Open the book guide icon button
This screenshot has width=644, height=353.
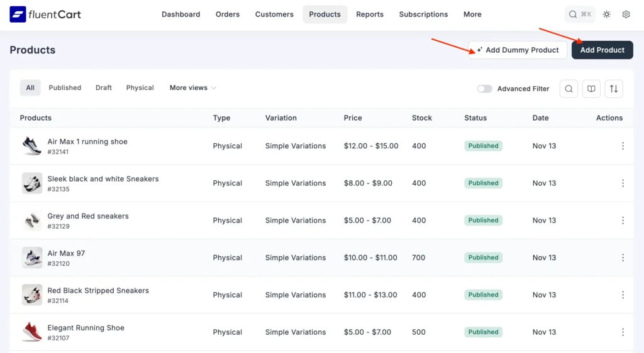pyautogui.click(x=591, y=89)
